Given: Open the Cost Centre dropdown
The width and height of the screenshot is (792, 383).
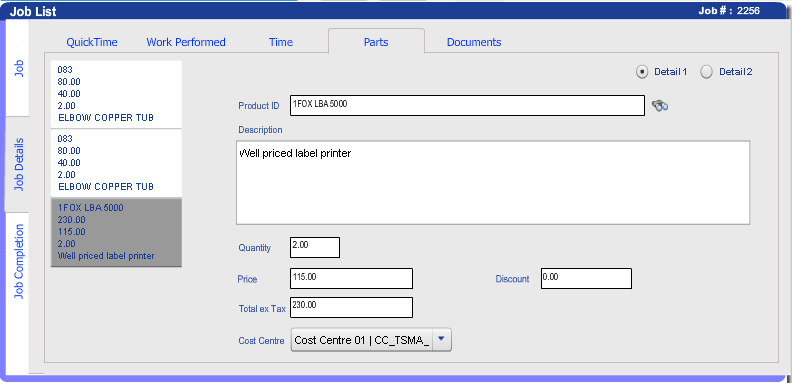Looking at the screenshot, I should [371, 340].
